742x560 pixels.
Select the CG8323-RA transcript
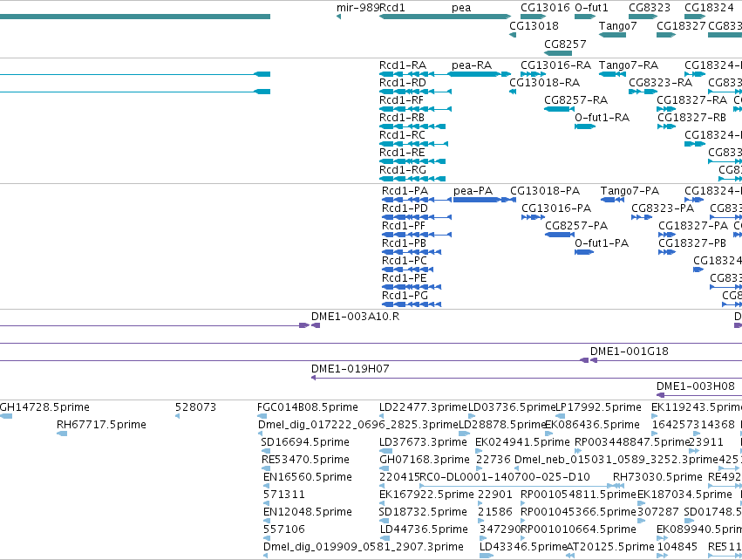pos(643,92)
